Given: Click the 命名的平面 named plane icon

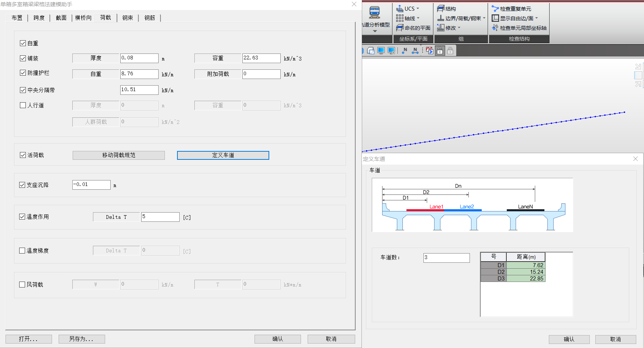Looking at the screenshot, I should coord(400,28).
